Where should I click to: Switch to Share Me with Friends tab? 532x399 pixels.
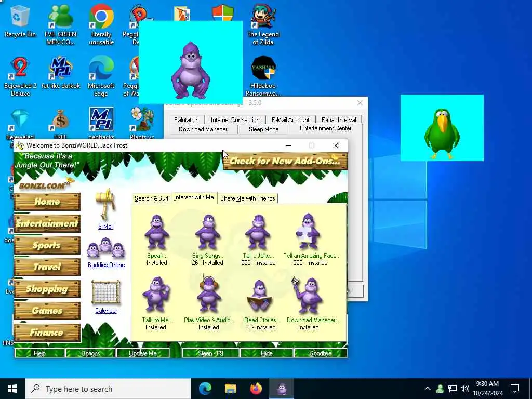(248, 198)
